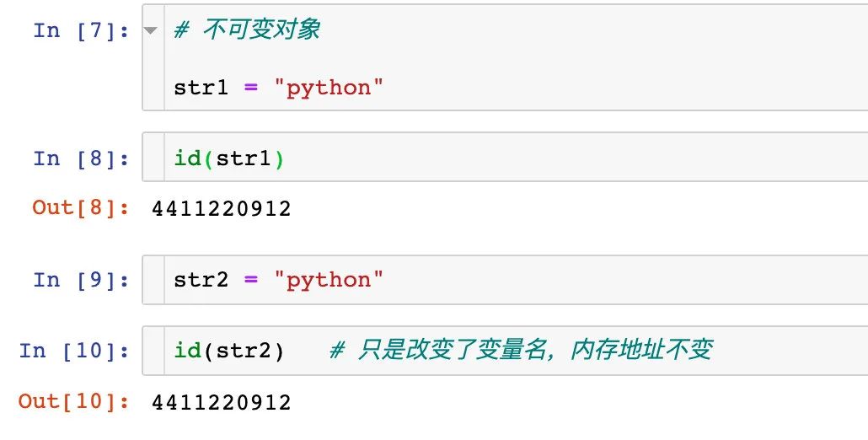Click the Out[8] output prompt
The height and width of the screenshot is (440, 868).
pyautogui.click(x=81, y=208)
